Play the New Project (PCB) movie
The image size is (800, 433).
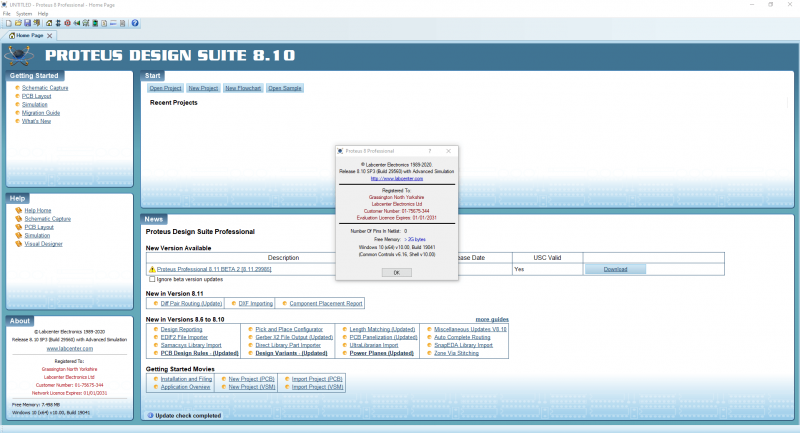[252, 379]
